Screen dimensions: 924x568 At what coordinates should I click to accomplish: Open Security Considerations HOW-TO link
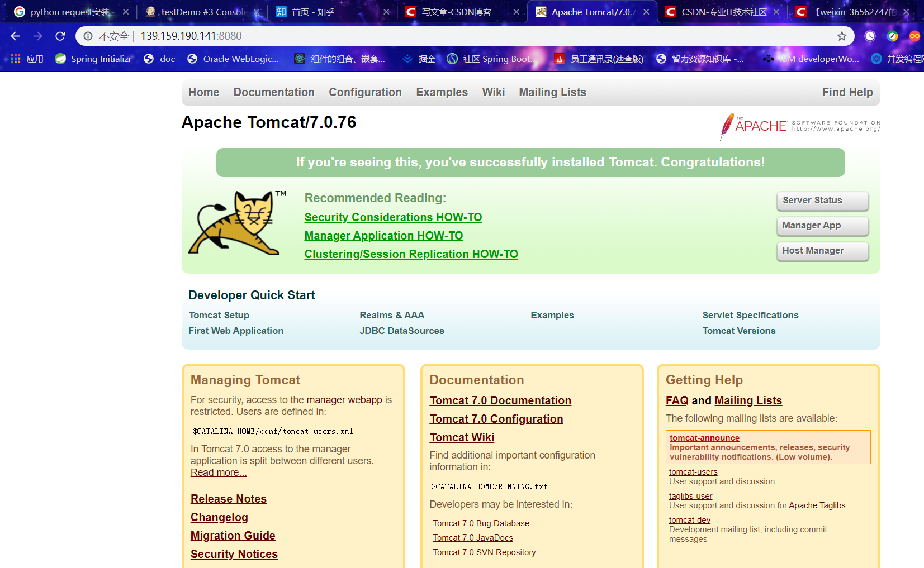coord(393,217)
